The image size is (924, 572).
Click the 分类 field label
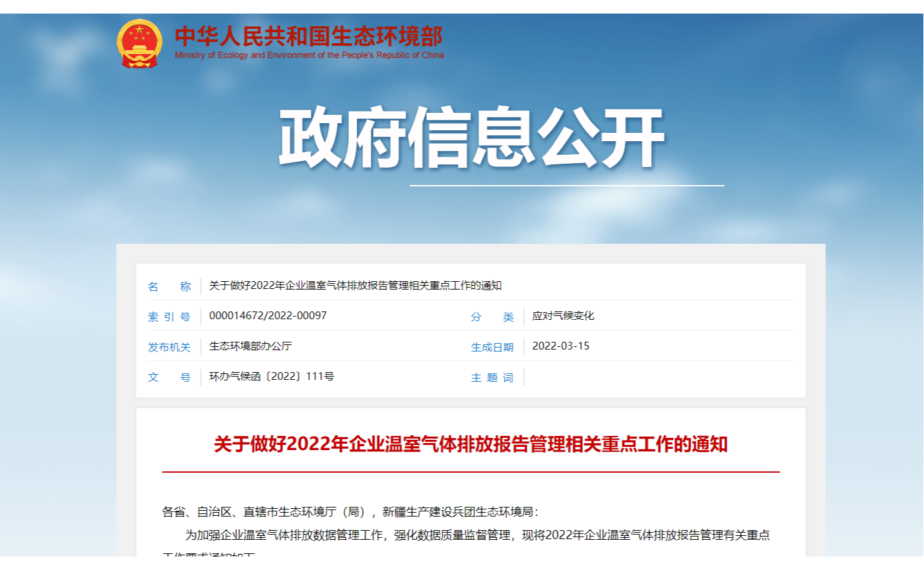(492, 317)
